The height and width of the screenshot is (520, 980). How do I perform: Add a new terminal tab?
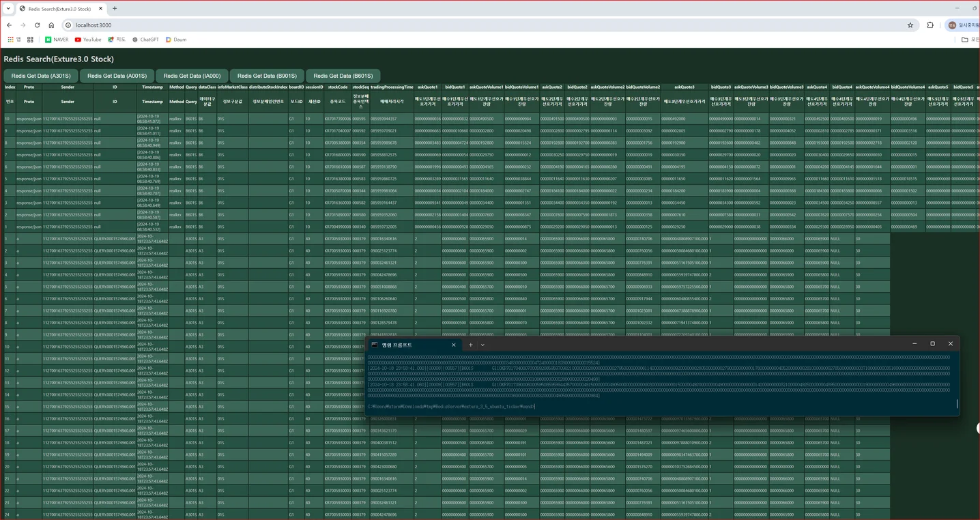click(470, 345)
